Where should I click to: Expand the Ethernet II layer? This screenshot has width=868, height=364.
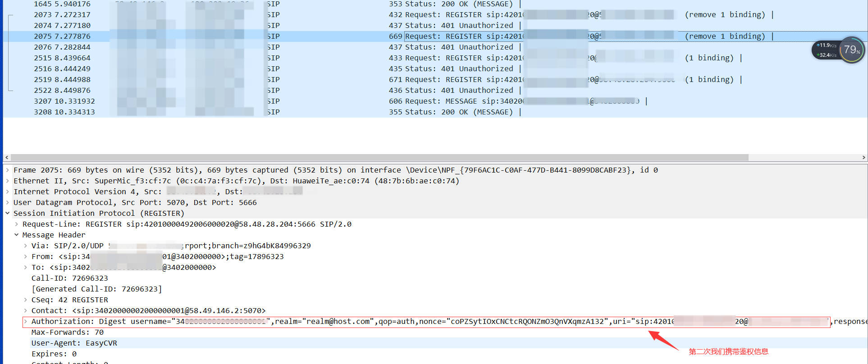pyautogui.click(x=8, y=181)
